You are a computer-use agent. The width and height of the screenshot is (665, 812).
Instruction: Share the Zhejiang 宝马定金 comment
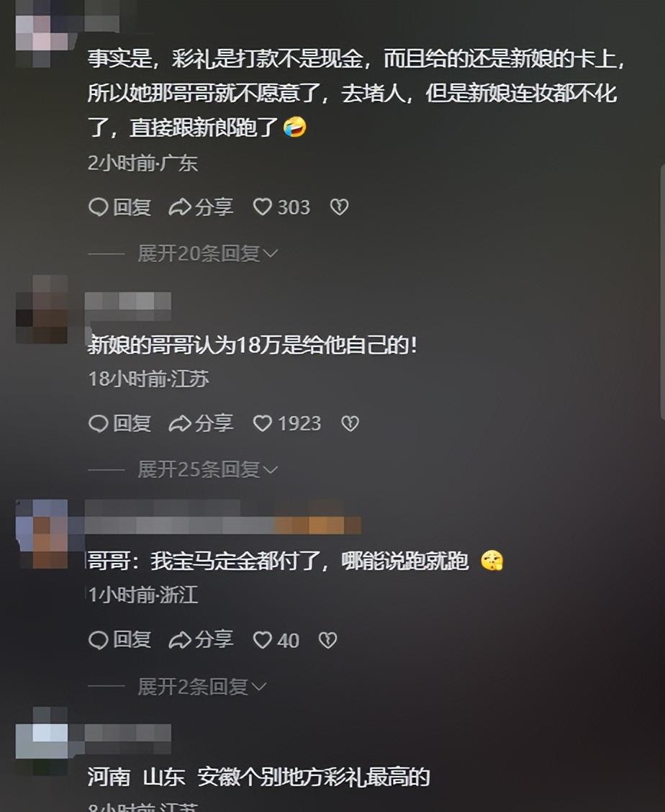(201, 640)
